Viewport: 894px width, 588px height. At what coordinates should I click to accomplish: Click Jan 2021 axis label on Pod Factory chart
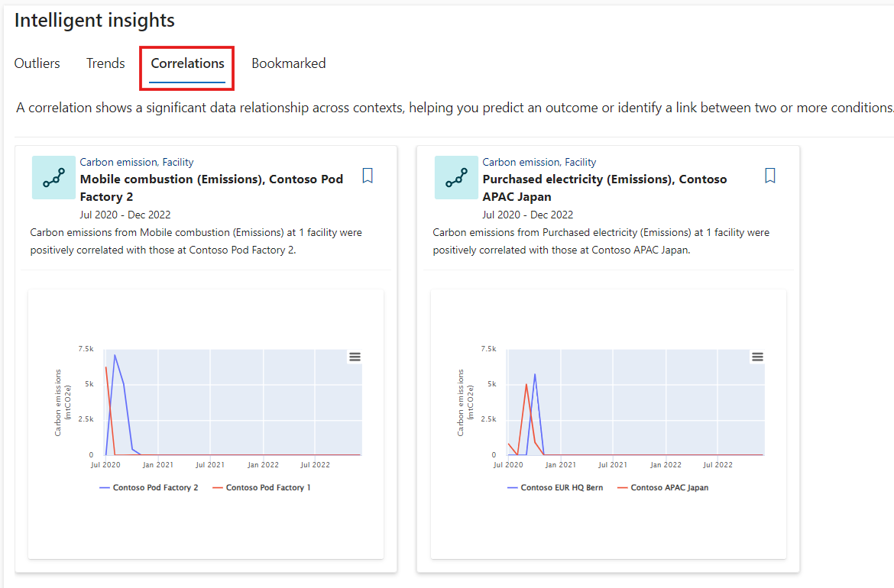click(x=158, y=465)
